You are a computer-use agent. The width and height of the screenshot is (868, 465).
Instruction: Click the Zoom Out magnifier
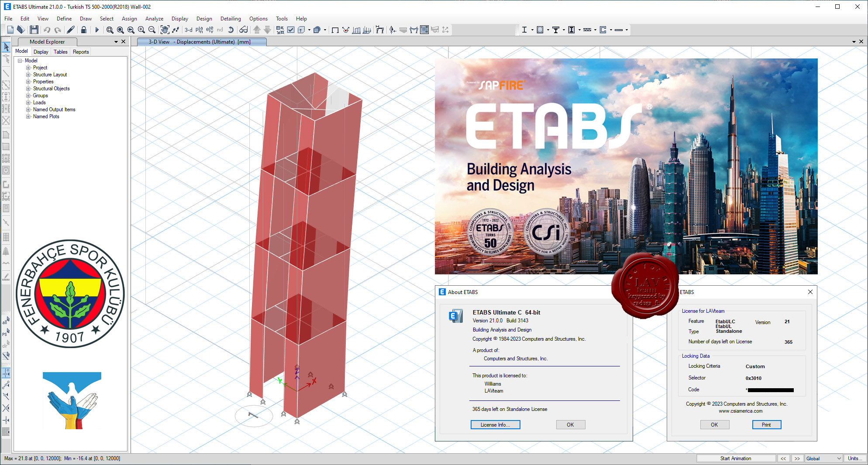[x=152, y=30]
